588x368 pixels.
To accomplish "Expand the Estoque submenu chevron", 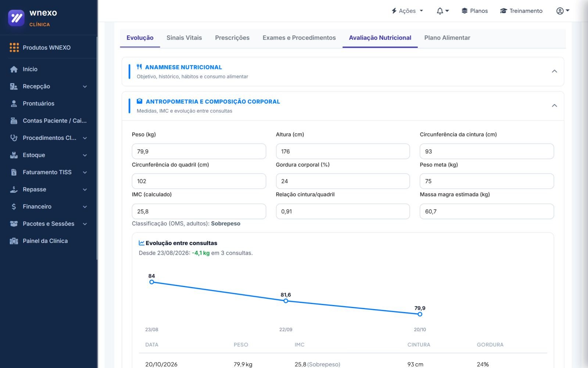I will [85, 155].
